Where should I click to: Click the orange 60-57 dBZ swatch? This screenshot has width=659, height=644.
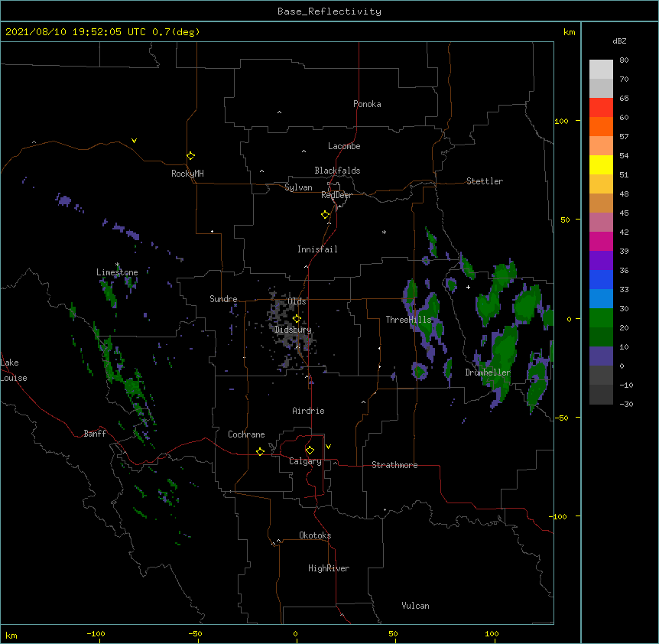(x=601, y=127)
